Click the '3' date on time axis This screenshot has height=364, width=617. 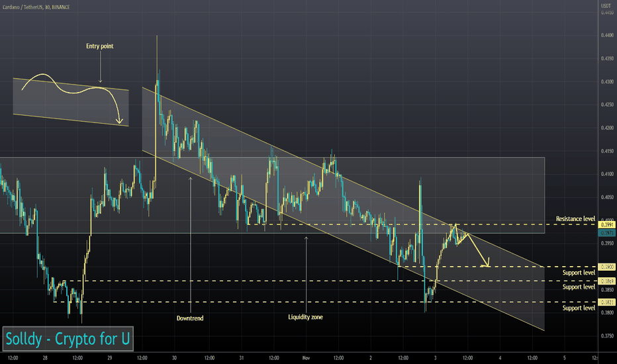(x=435, y=357)
